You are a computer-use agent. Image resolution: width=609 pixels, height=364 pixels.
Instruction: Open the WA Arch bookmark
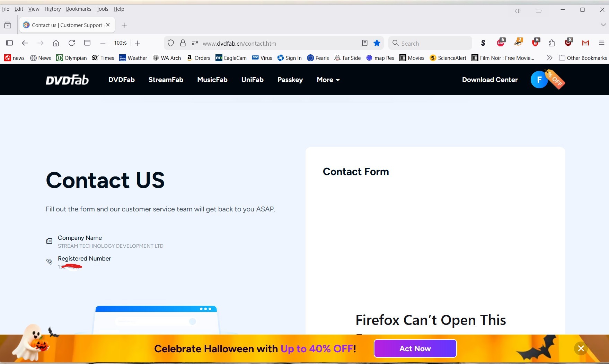pos(167,58)
